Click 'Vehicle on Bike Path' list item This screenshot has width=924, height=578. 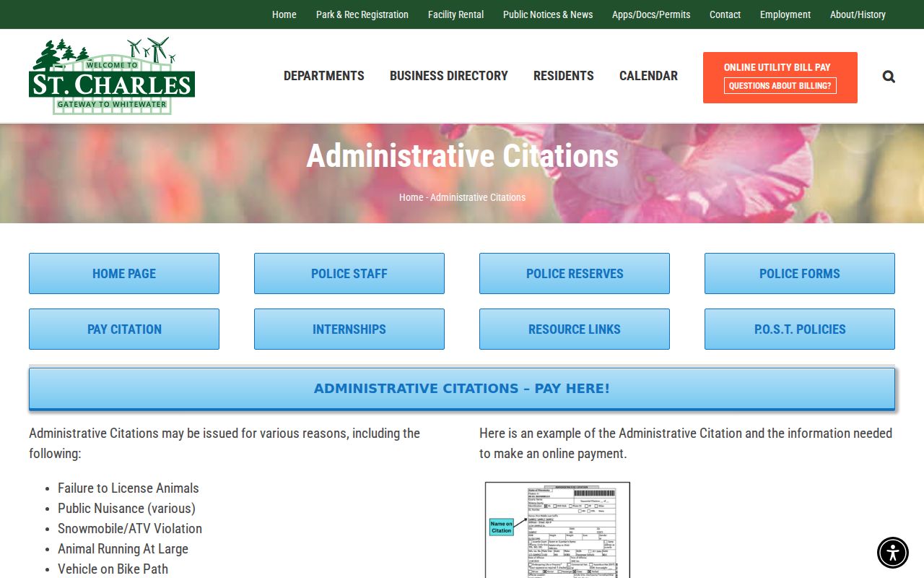click(113, 569)
